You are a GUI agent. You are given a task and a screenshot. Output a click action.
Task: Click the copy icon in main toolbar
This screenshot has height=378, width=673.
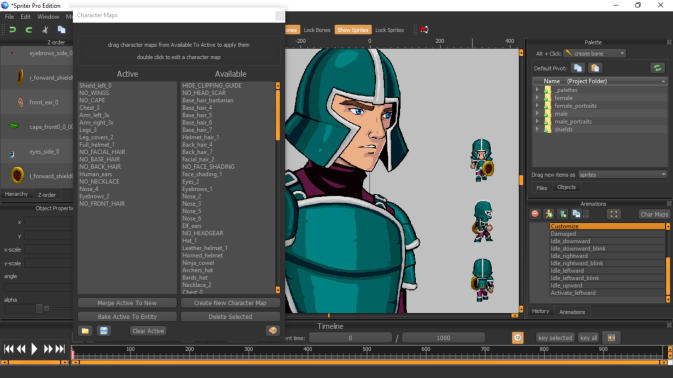click(61, 30)
